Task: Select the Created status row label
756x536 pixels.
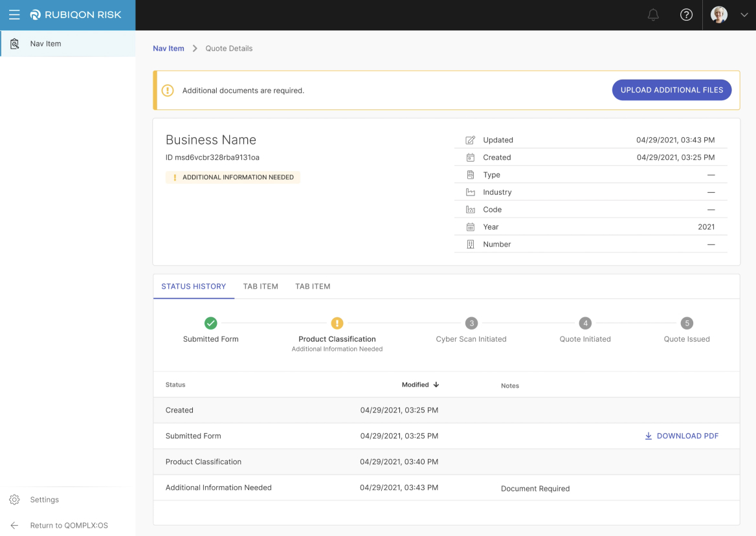Action: (x=179, y=410)
